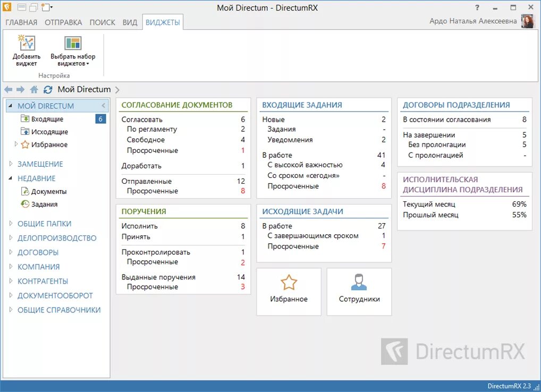Click the back navigation arrow
This screenshot has width=541, height=392.
click(9, 90)
